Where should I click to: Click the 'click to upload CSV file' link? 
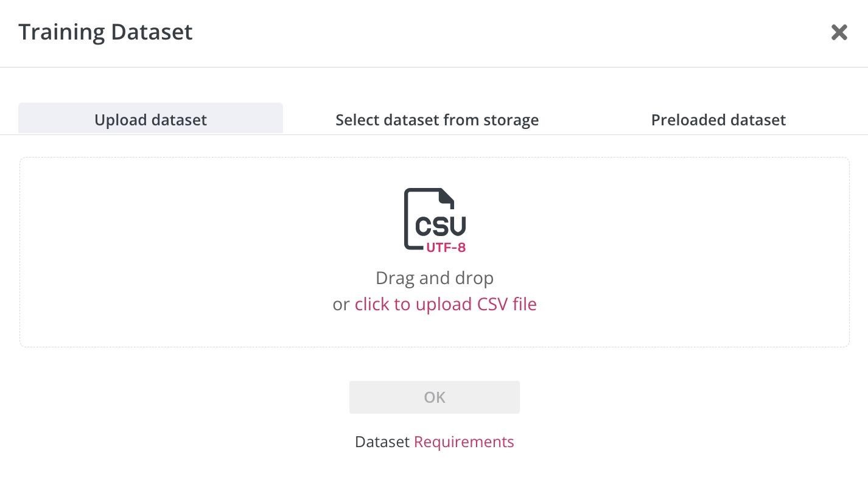coord(446,304)
